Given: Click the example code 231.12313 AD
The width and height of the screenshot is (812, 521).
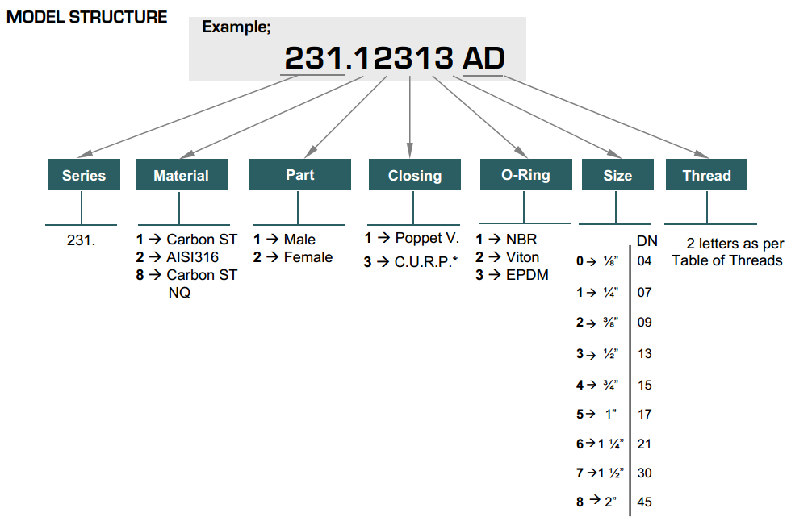Looking at the screenshot, I should [x=395, y=58].
